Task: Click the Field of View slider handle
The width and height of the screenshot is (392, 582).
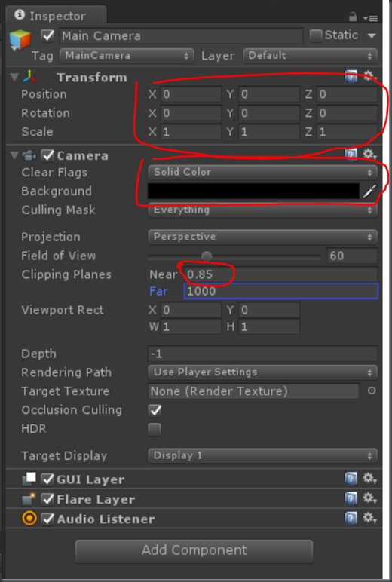Action: (207, 256)
